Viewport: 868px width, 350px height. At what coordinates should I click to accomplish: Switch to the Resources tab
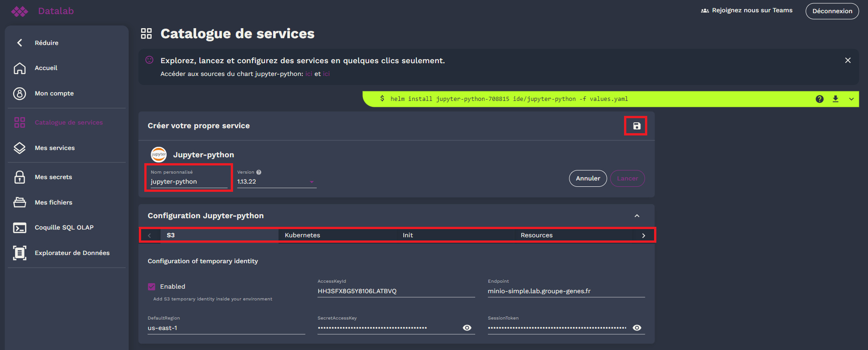click(x=536, y=235)
